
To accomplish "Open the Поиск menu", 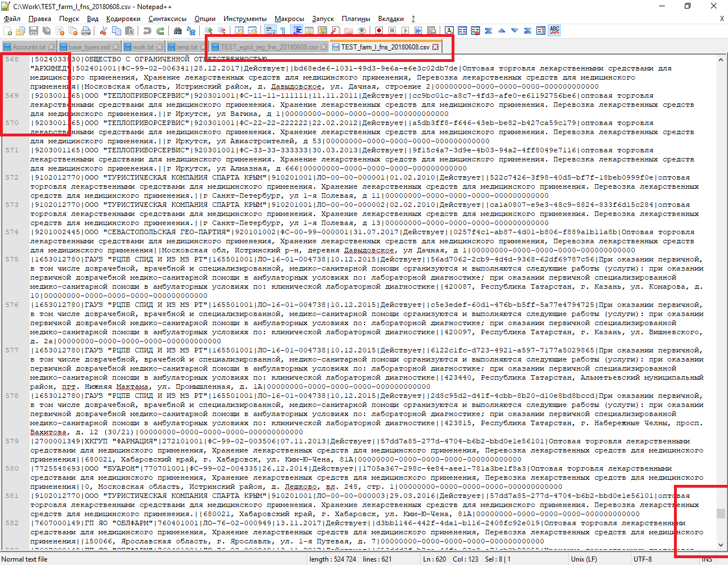I will (69, 19).
